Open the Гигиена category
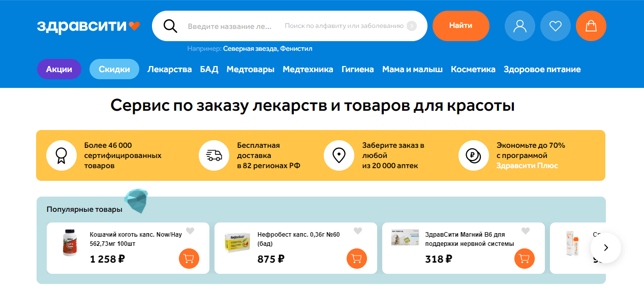The image size is (644, 287). pyautogui.click(x=358, y=70)
